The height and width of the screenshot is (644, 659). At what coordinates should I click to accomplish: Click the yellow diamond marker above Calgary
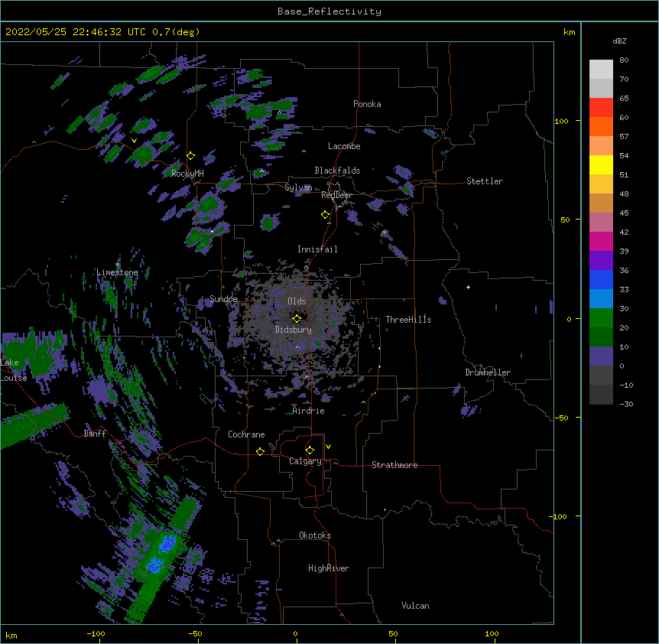point(310,450)
